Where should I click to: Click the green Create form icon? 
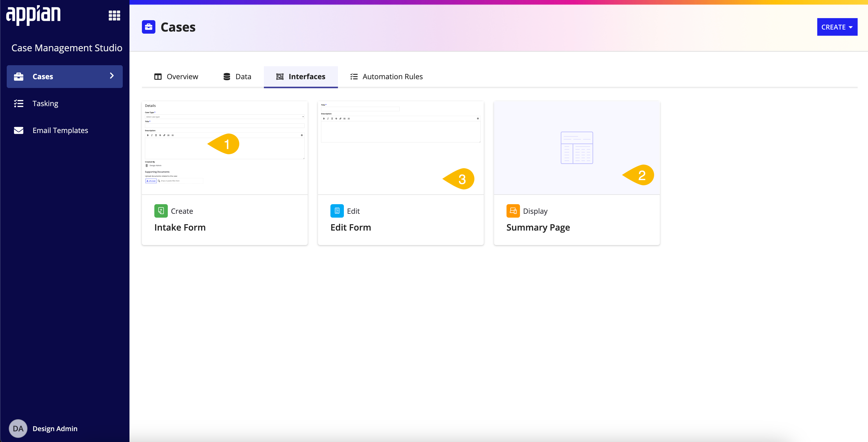coord(161,211)
